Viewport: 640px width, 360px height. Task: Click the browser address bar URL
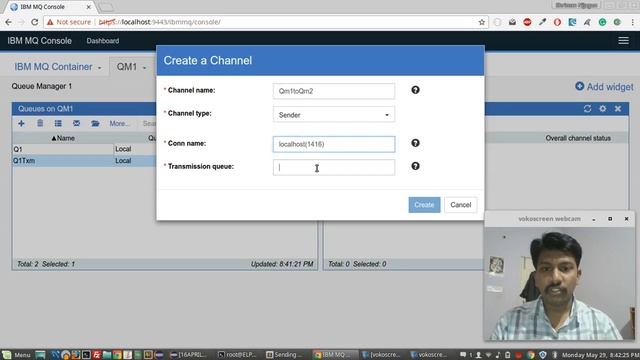[160, 22]
